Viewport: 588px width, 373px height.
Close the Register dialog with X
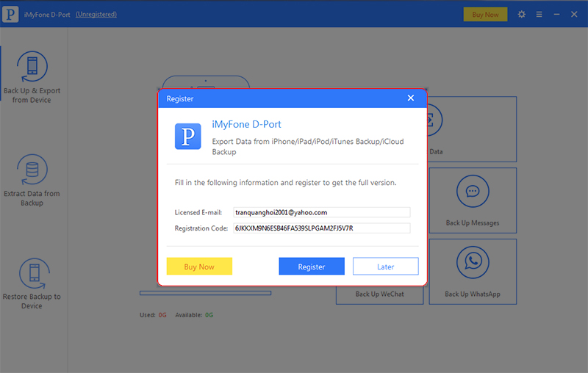(x=411, y=98)
